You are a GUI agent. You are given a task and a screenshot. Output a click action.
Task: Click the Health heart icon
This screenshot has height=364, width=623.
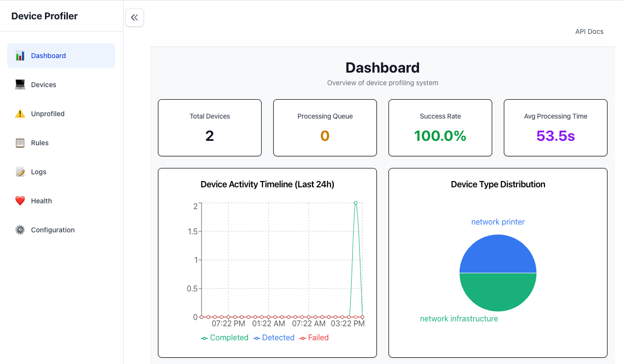[20, 200]
